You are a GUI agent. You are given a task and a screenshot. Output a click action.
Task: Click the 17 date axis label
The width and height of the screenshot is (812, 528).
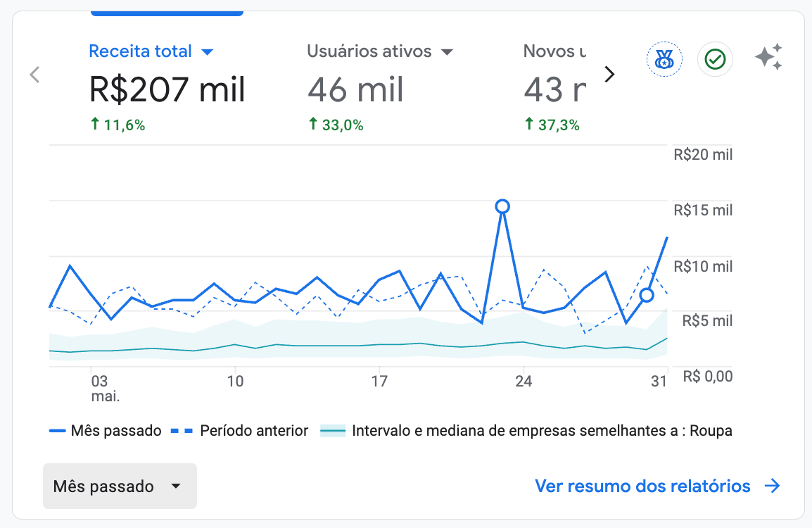pyautogui.click(x=379, y=382)
